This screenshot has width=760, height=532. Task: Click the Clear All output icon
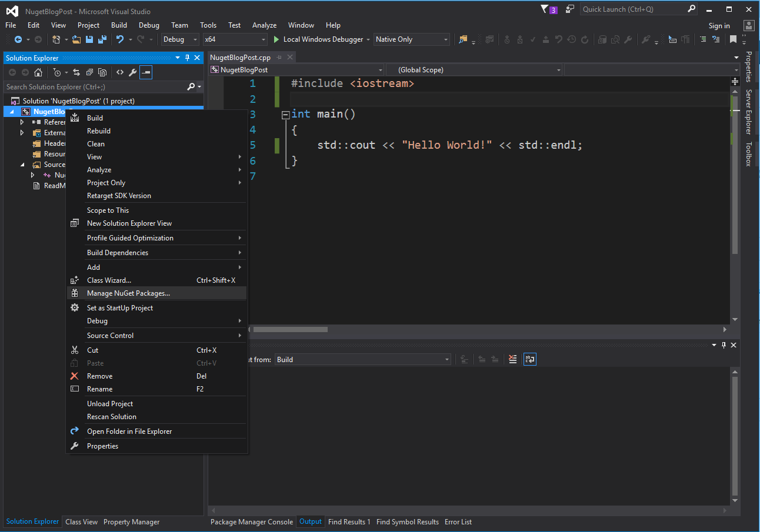(513, 359)
